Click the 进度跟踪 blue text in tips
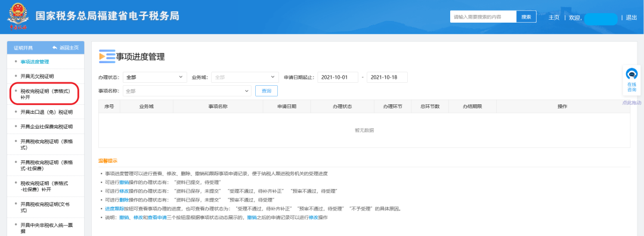This screenshot has height=236, width=644. tap(114, 209)
